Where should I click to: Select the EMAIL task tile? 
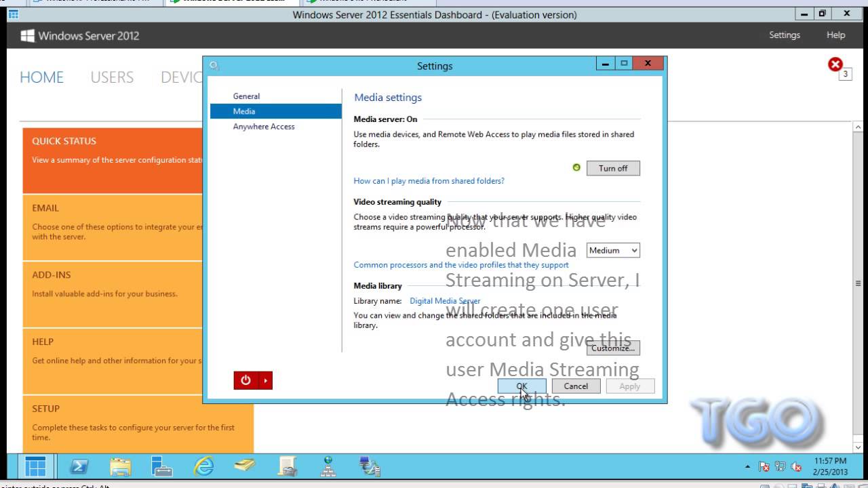point(113,228)
